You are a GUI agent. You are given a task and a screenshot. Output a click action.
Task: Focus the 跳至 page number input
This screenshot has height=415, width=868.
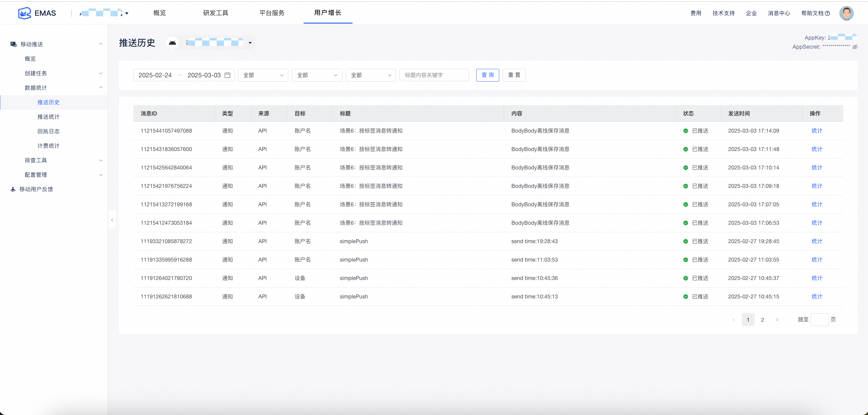pyautogui.click(x=819, y=320)
